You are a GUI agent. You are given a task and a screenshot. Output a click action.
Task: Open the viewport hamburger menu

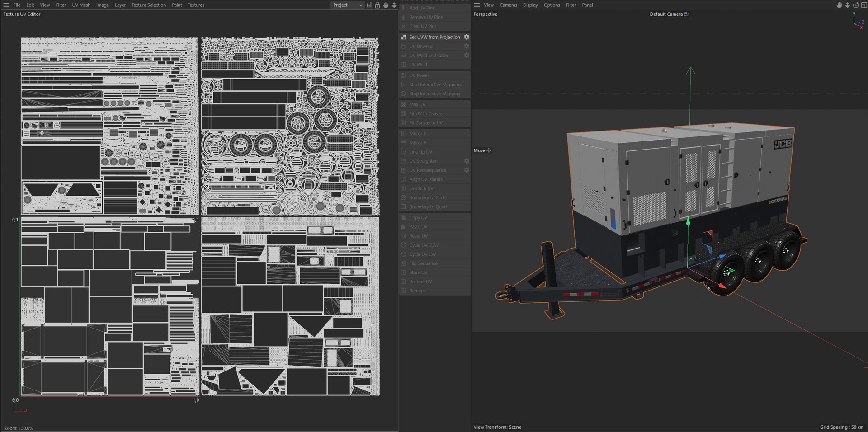(x=477, y=5)
